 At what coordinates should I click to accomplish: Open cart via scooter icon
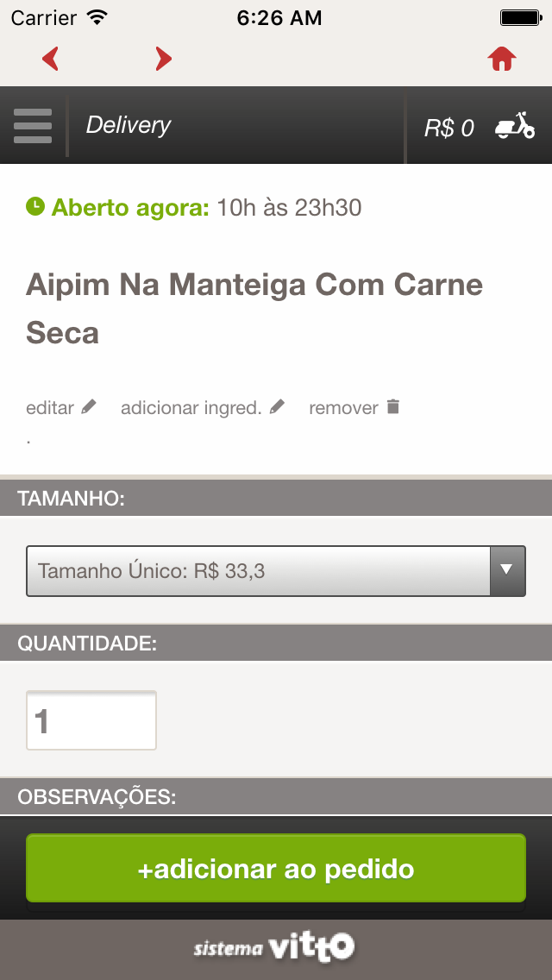tap(515, 126)
